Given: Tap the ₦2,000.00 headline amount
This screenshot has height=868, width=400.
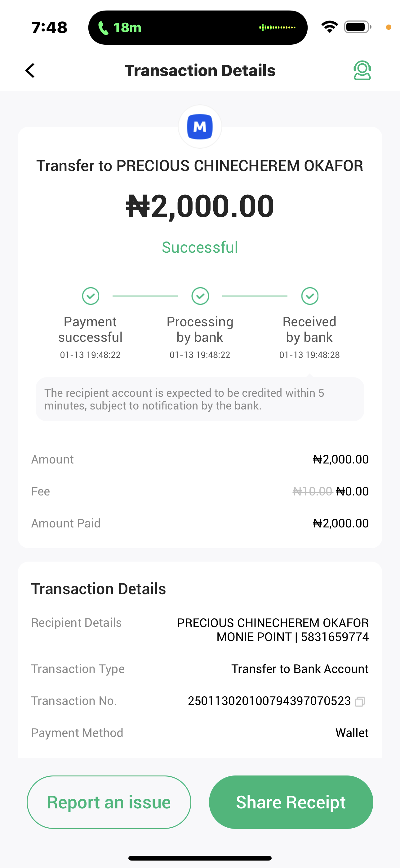Looking at the screenshot, I should 200,206.
